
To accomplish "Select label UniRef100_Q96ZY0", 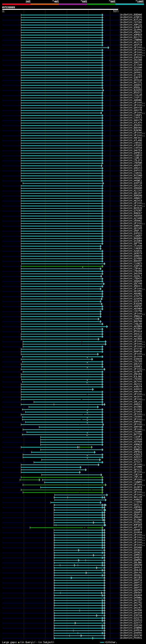I will pos(131,63).
